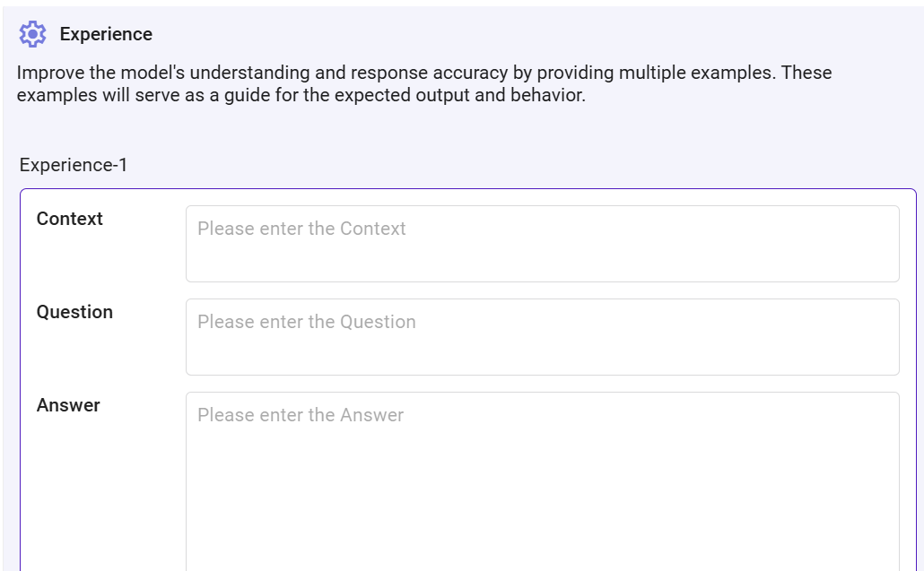Select the "Experience-1" label

point(74,165)
